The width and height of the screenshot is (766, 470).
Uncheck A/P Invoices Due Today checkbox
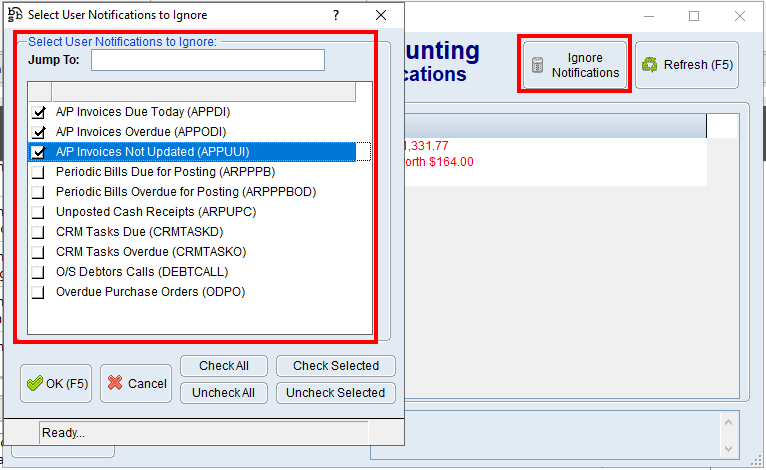coord(39,112)
